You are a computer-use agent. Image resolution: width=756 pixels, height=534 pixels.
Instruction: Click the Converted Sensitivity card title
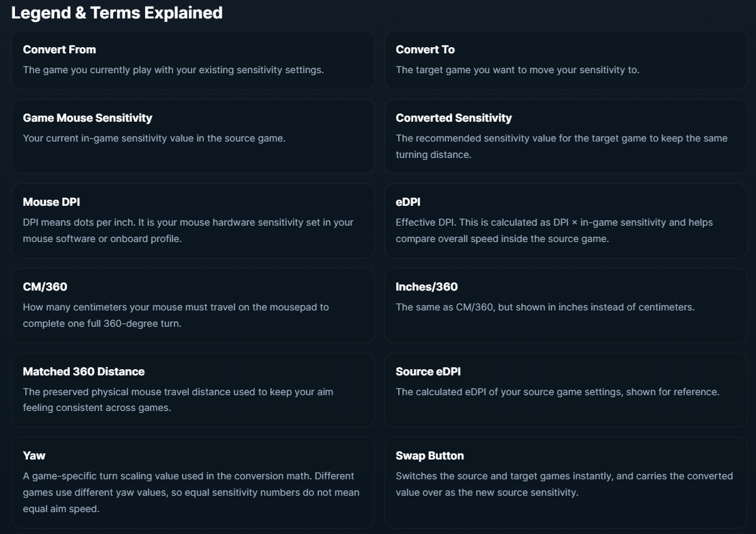tap(454, 118)
